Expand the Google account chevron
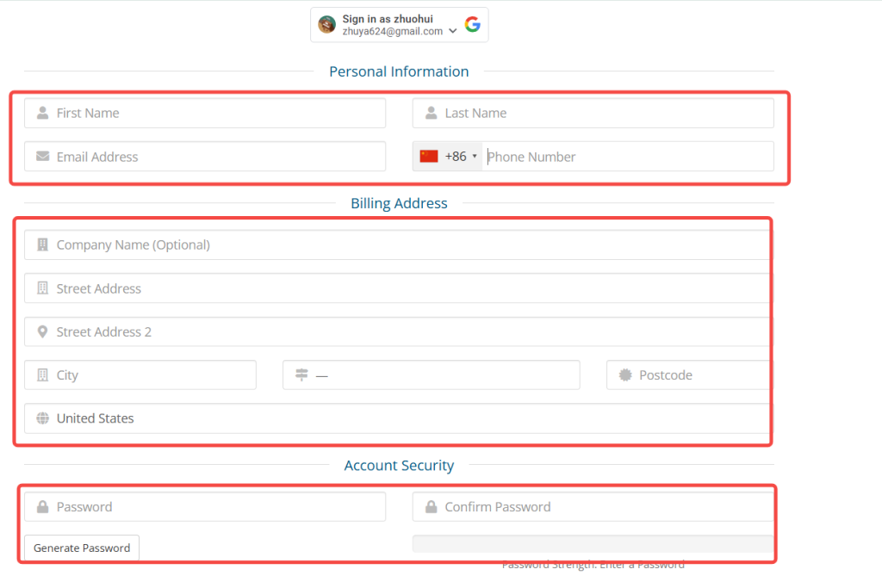The image size is (882, 588). [x=453, y=31]
